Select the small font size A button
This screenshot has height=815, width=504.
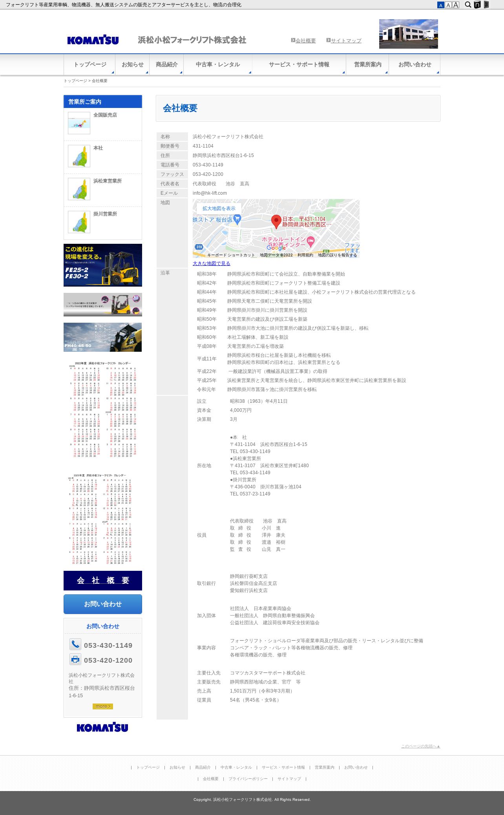click(441, 5)
